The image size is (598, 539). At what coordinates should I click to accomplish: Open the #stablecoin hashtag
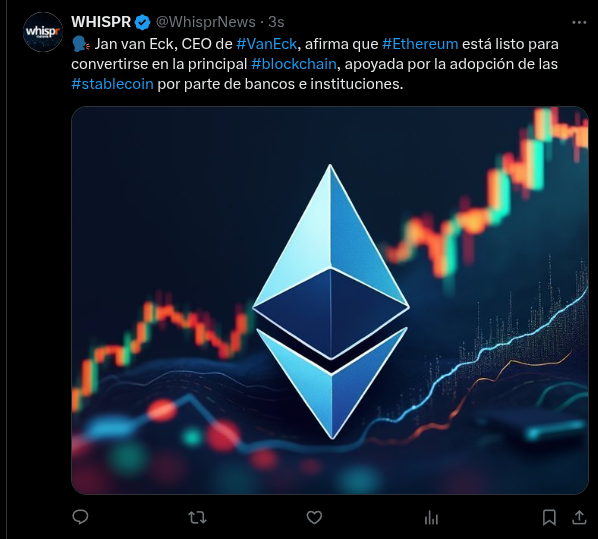click(113, 84)
